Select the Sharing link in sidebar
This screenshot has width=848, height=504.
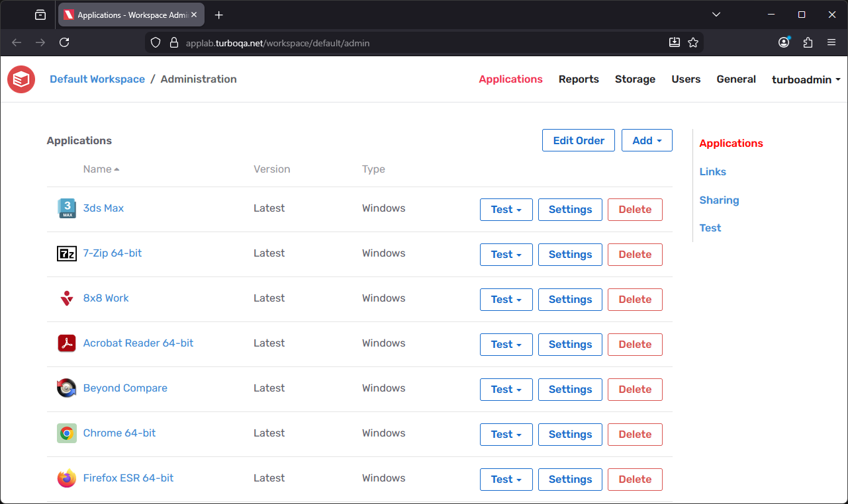pos(719,200)
